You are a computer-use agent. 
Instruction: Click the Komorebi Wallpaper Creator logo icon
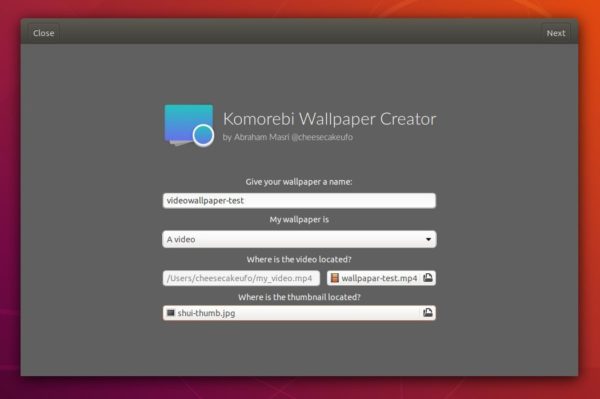(189, 125)
